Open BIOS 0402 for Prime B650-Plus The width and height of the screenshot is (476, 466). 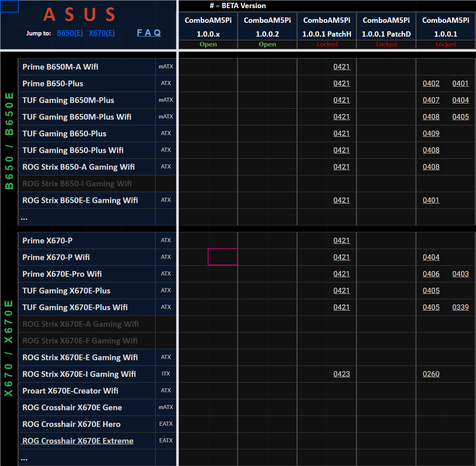[x=431, y=83]
